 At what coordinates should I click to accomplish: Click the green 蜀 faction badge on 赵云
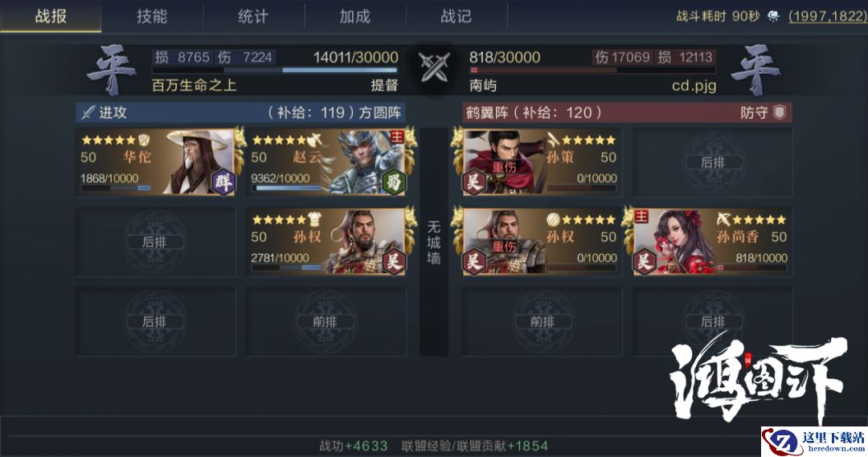coord(394,182)
